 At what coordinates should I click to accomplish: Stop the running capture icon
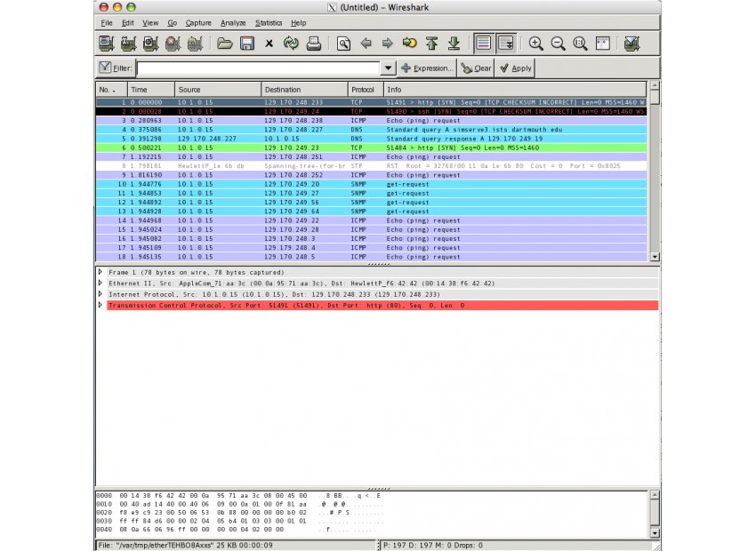[x=173, y=44]
